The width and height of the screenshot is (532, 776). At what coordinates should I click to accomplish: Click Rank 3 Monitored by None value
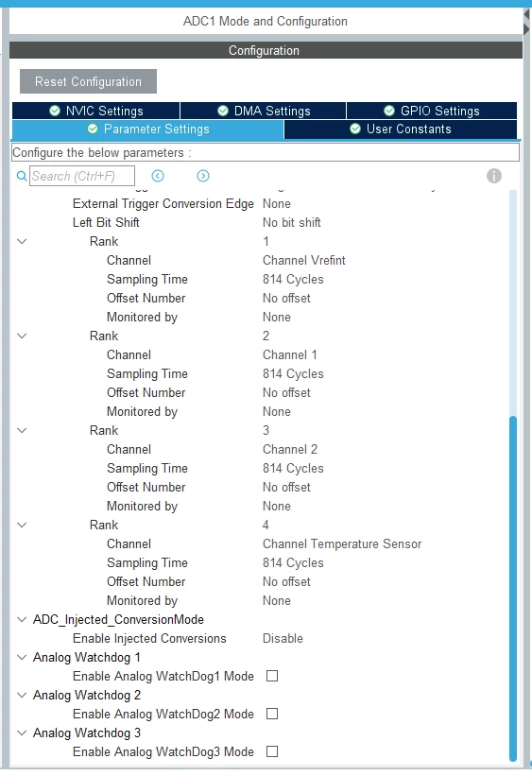tap(277, 507)
